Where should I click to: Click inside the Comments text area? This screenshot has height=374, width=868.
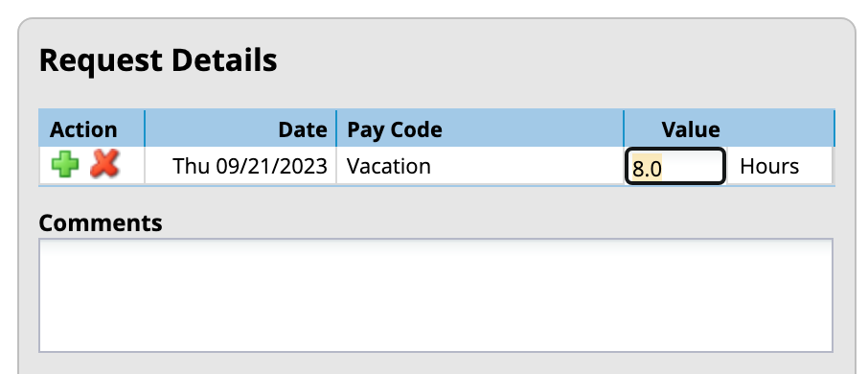[x=436, y=294]
